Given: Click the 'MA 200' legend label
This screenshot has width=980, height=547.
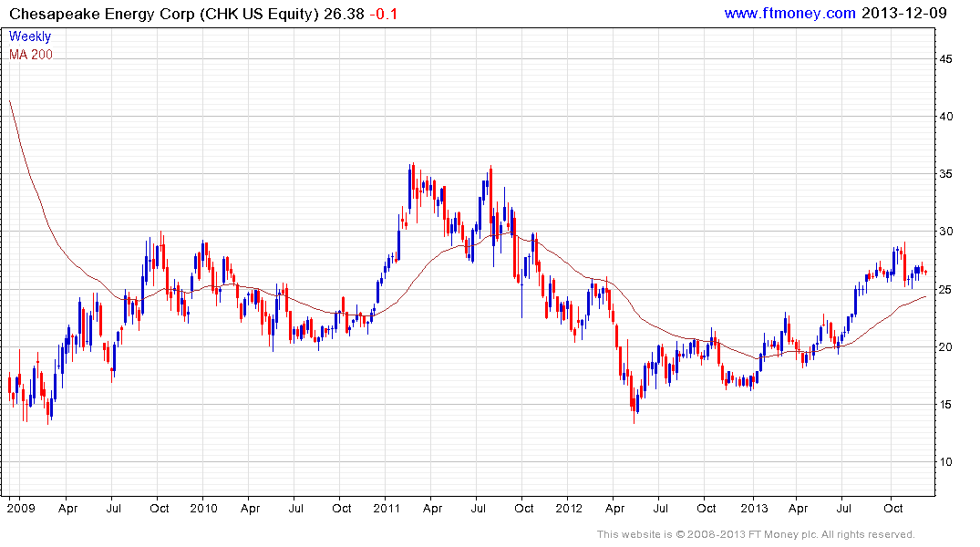Looking at the screenshot, I should pos(31,55).
